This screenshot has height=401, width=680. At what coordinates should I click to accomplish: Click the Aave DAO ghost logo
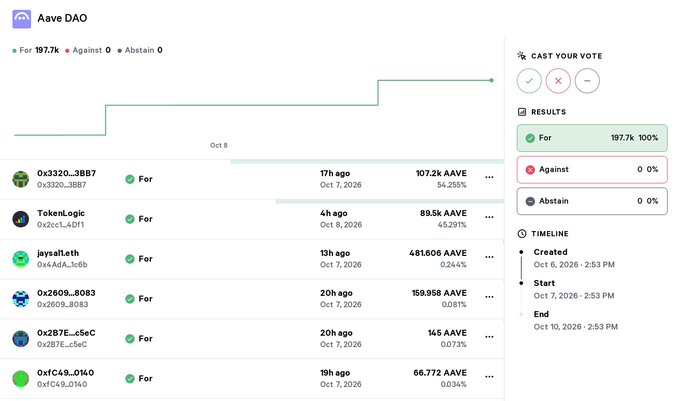click(x=21, y=19)
